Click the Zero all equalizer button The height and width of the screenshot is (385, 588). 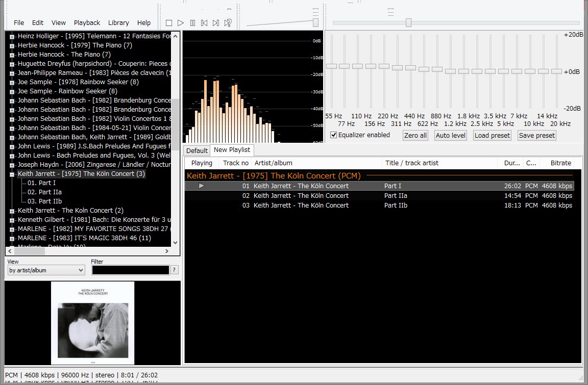coord(415,136)
